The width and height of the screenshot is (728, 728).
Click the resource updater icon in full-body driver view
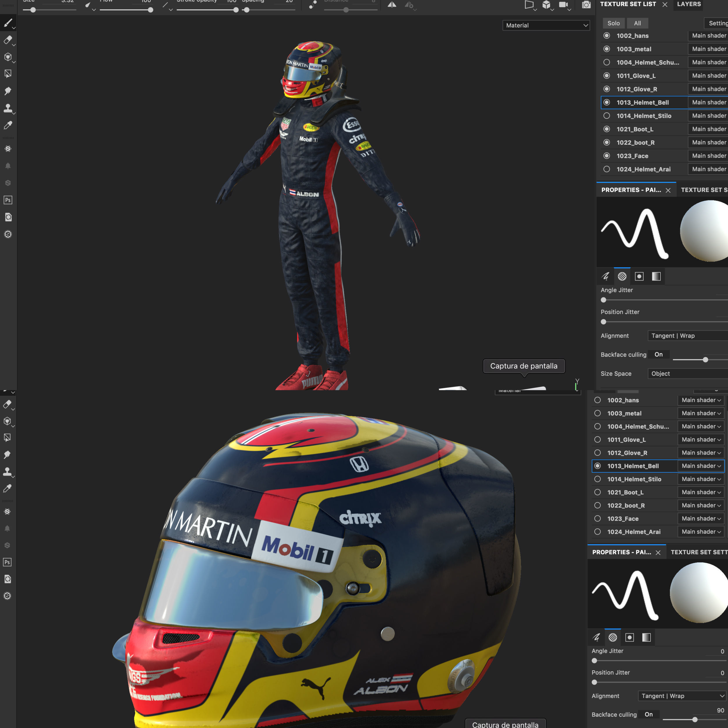click(8, 217)
